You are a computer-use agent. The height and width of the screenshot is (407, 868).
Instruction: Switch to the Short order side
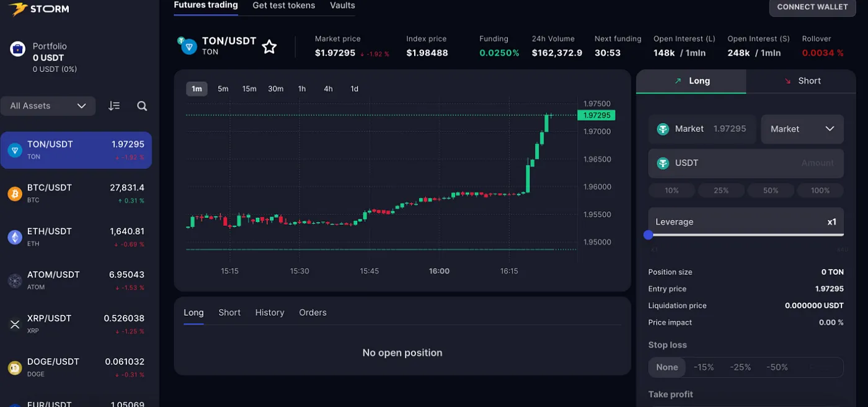coord(801,81)
